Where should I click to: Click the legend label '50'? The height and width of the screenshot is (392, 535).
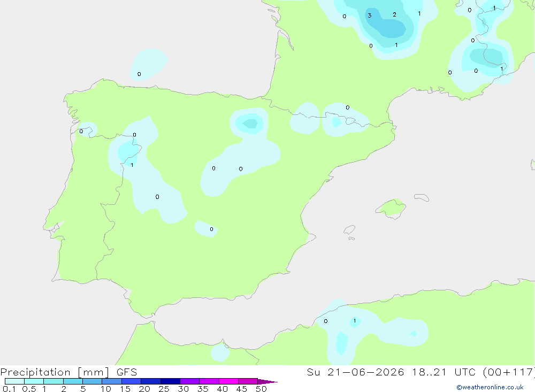pyautogui.click(x=261, y=389)
